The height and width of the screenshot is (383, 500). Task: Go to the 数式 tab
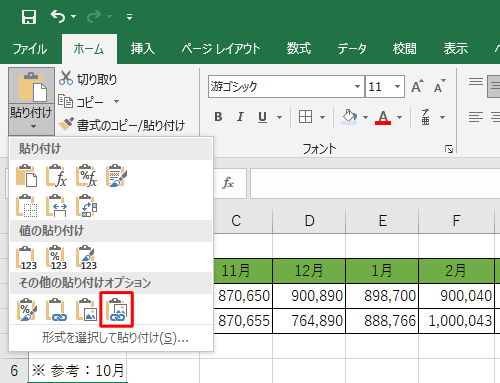[x=299, y=49]
